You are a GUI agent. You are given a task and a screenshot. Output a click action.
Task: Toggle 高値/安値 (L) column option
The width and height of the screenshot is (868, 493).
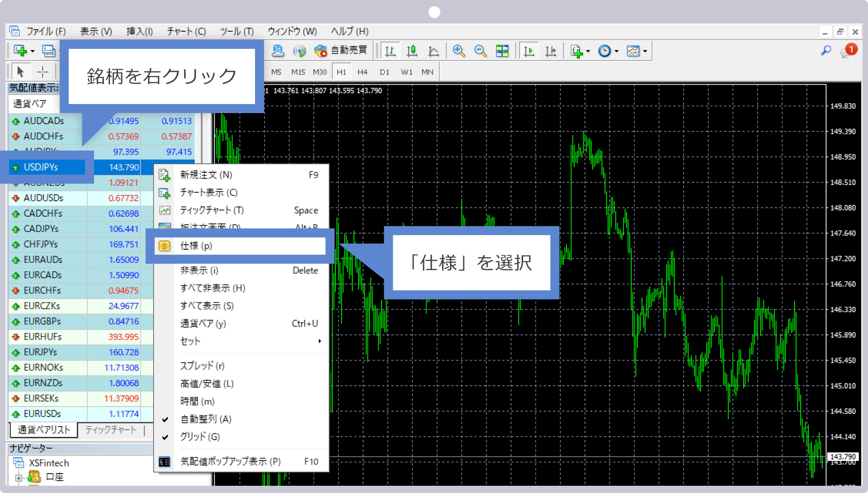[241, 384]
